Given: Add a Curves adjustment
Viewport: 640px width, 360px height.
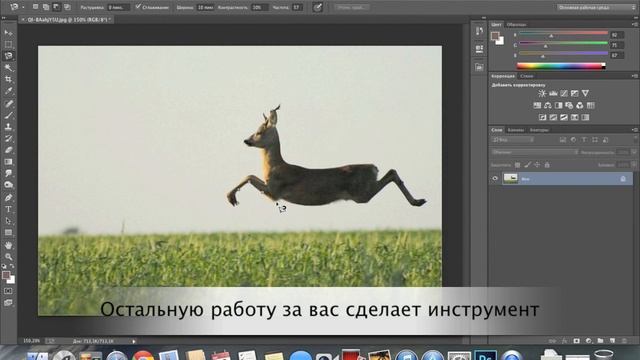Looking at the screenshot, I should [x=564, y=93].
